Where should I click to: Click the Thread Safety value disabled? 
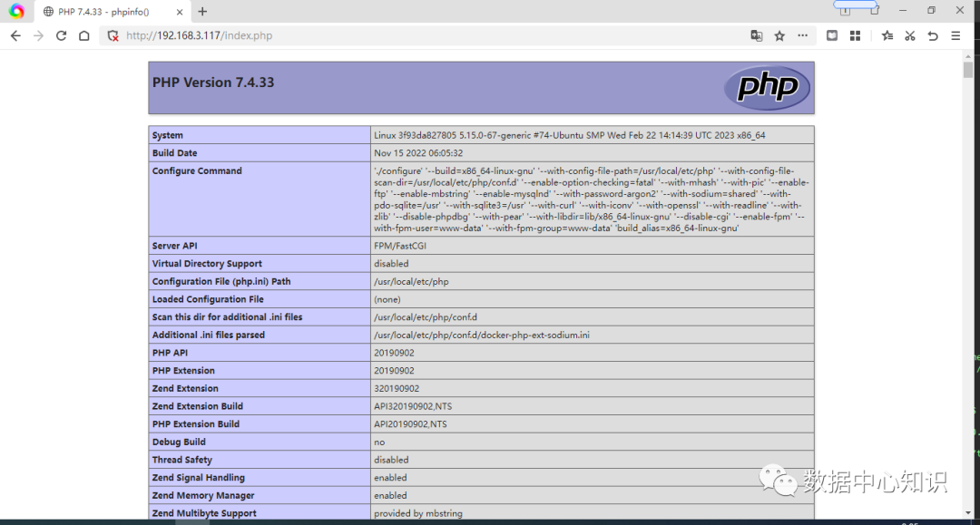pyautogui.click(x=391, y=460)
